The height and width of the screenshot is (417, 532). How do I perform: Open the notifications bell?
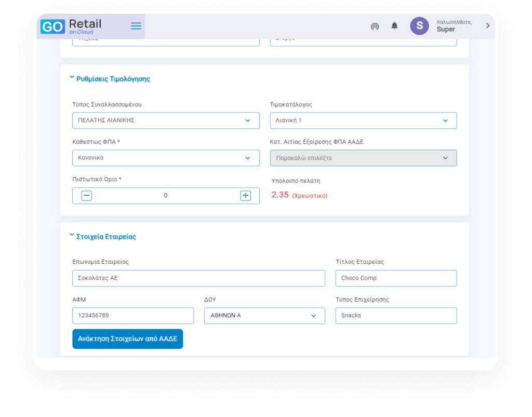[394, 26]
